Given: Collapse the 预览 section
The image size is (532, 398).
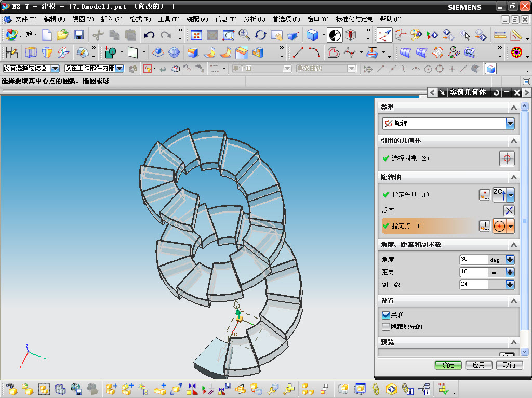Looking at the screenshot, I should click(514, 342).
